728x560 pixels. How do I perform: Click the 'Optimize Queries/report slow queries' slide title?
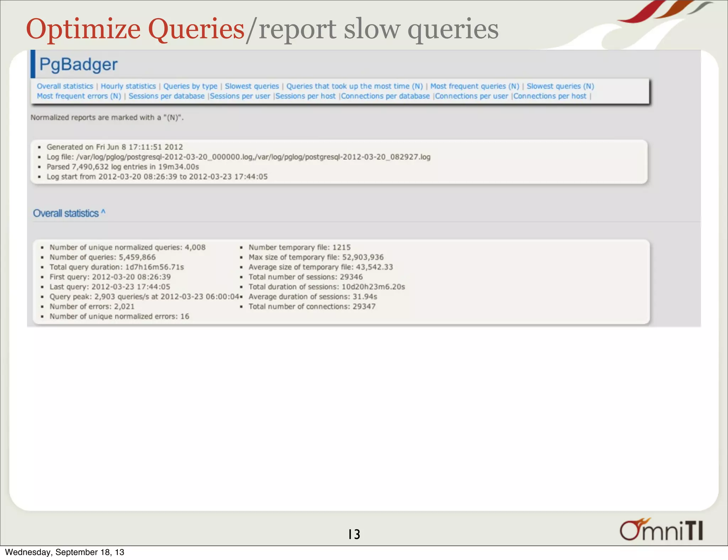(x=262, y=29)
